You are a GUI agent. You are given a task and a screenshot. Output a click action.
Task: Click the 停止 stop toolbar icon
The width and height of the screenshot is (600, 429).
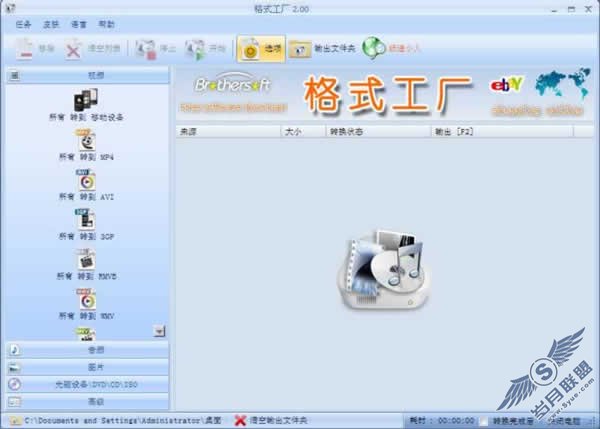(146, 49)
